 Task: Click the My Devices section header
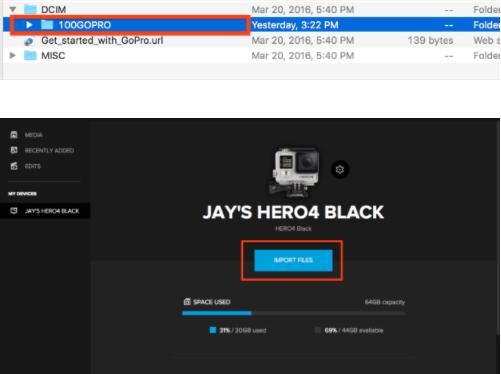(x=23, y=194)
